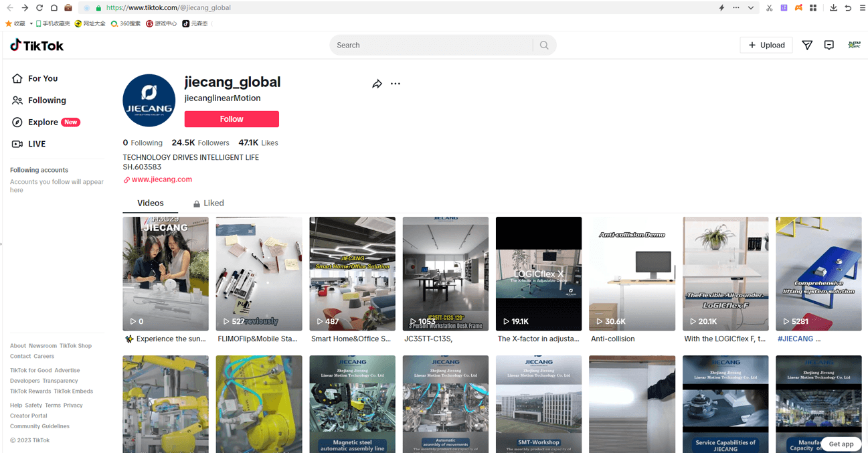Click the lightning bolt icon in address bar
The image size is (868, 453).
click(x=721, y=8)
